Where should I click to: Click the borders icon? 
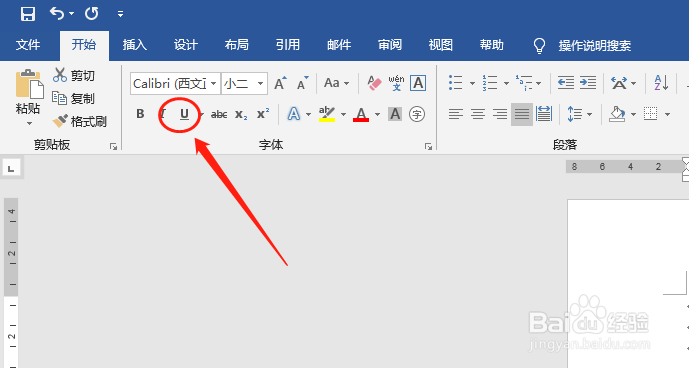click(651, 114)
